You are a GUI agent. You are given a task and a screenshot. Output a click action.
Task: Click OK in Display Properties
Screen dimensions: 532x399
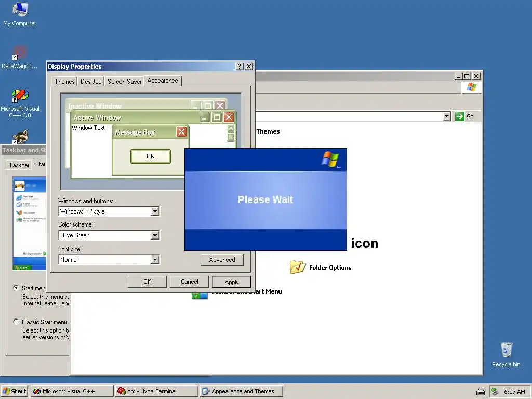point(147,282)
